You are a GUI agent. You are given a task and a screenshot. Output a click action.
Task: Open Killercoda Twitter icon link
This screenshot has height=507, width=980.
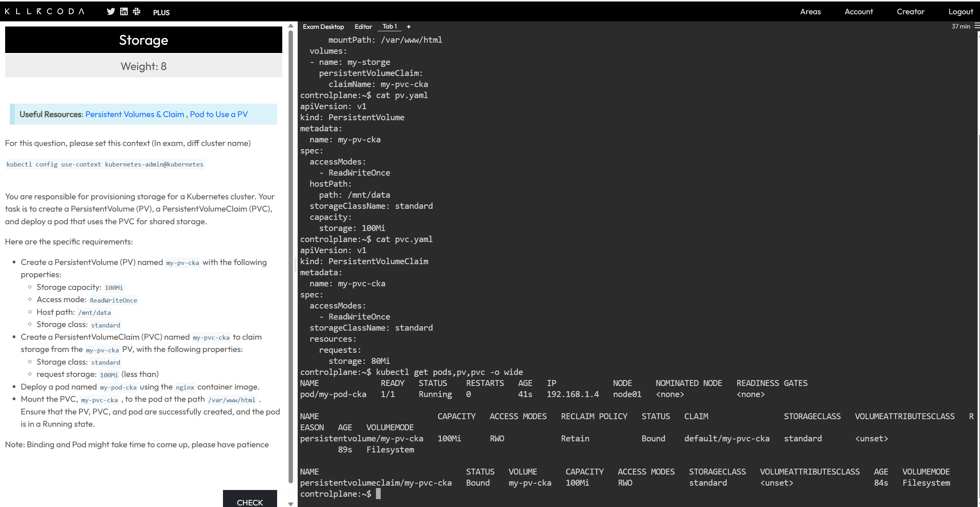[x=111, y=11]
